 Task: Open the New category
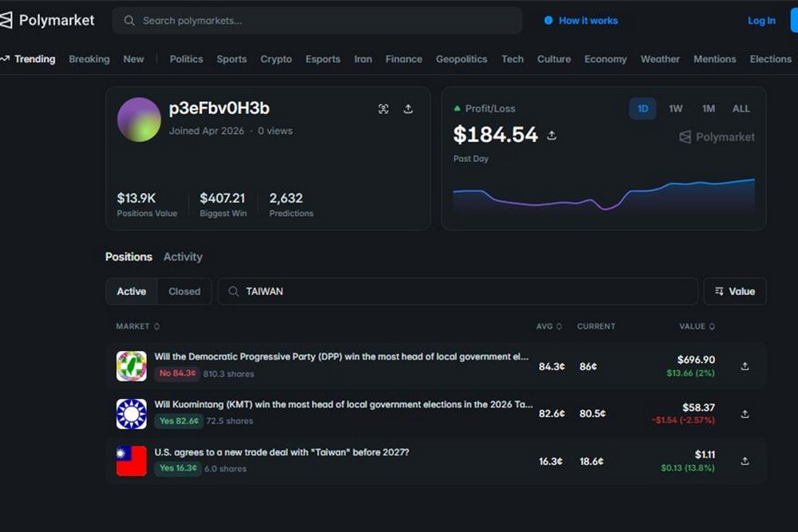[133, 59]
